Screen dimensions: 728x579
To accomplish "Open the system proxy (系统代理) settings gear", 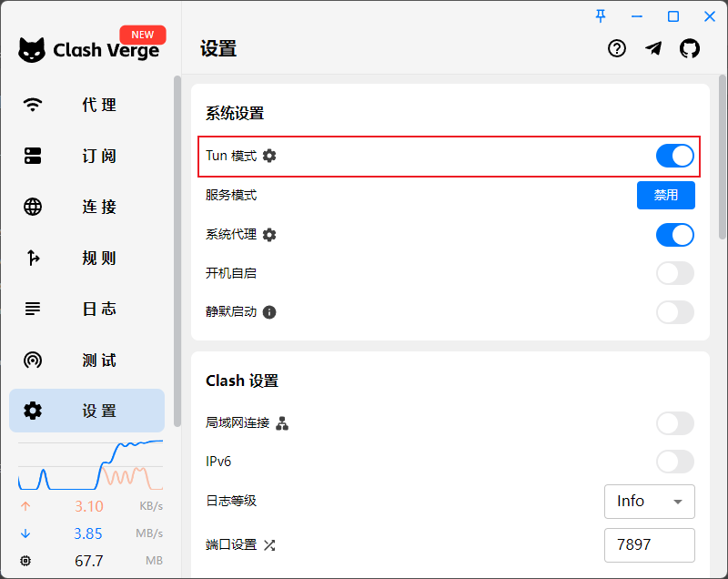I will click(269, 235).
